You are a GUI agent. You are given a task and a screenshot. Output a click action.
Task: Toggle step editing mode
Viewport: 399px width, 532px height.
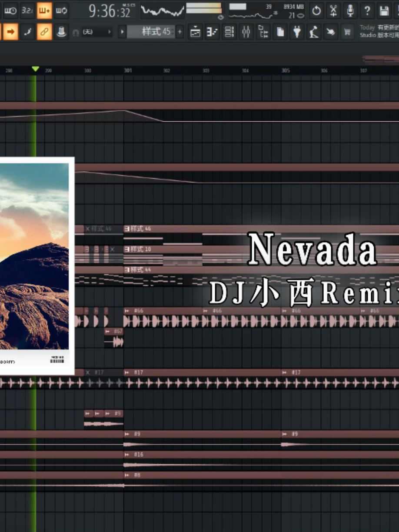27,32
